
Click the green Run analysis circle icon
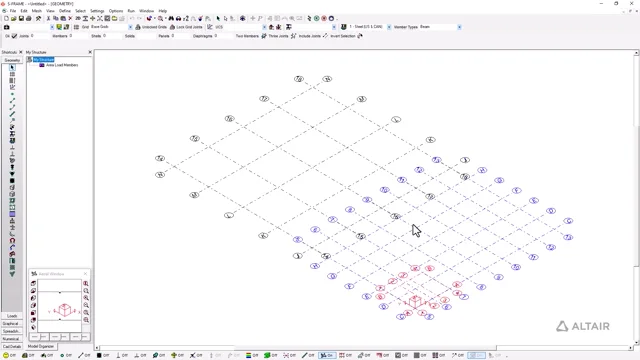pyautogui.click(x=316, y=18)
